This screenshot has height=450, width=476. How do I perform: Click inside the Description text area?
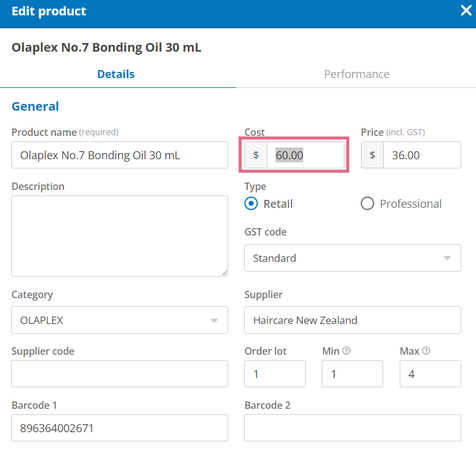click(119, 236)
